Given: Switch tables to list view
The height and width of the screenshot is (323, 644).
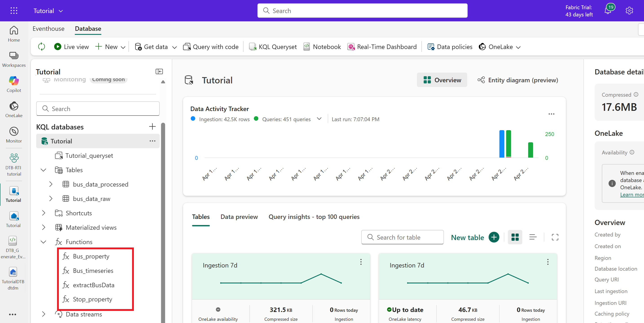Looking at the screenshot, I should pos(533,237).
